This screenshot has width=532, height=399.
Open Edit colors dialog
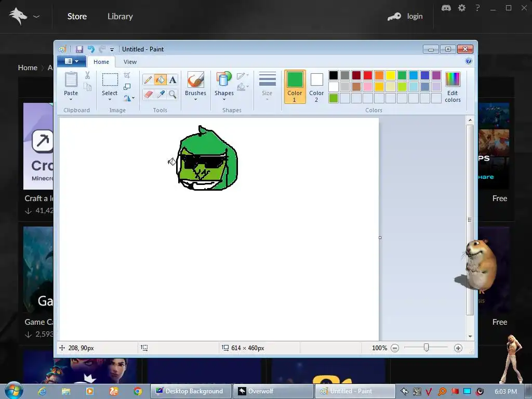tap(453, 87)
